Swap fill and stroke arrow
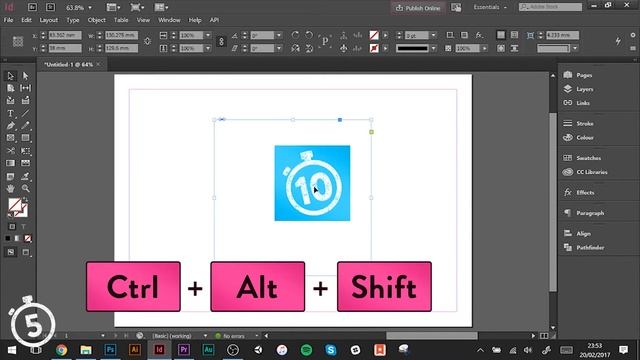 pos(25,200)
